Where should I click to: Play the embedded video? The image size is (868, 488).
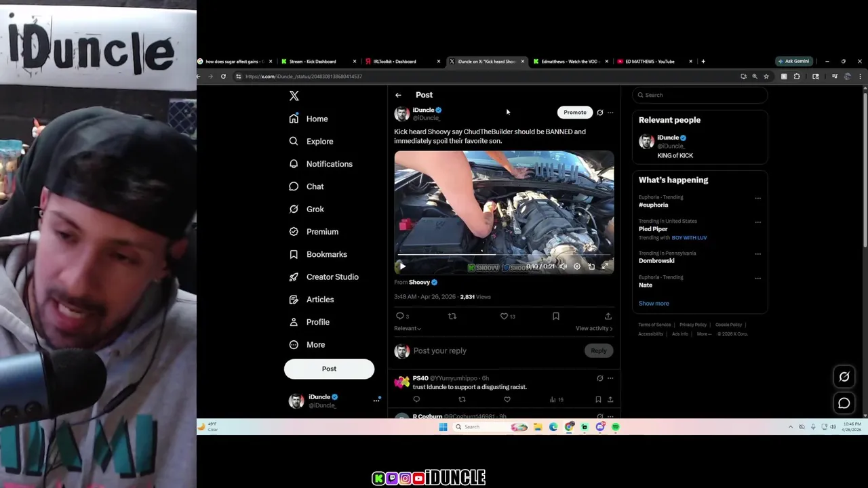point(402,266)
